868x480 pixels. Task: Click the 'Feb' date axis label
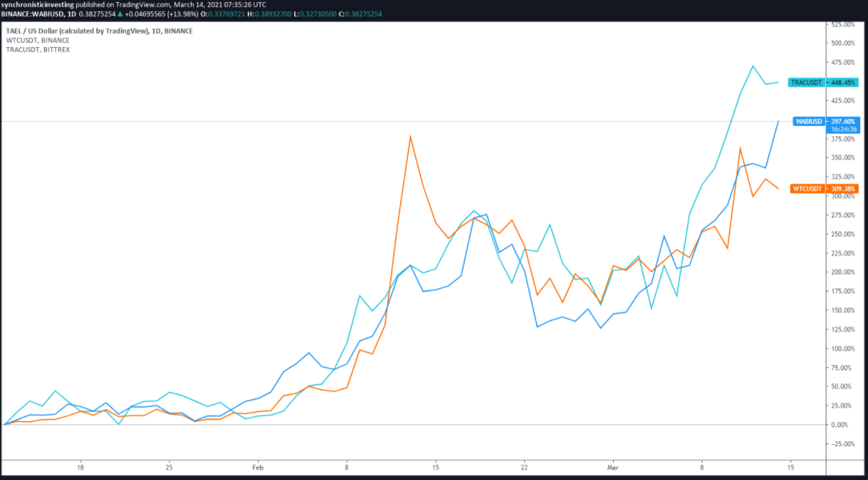point(258,467)
